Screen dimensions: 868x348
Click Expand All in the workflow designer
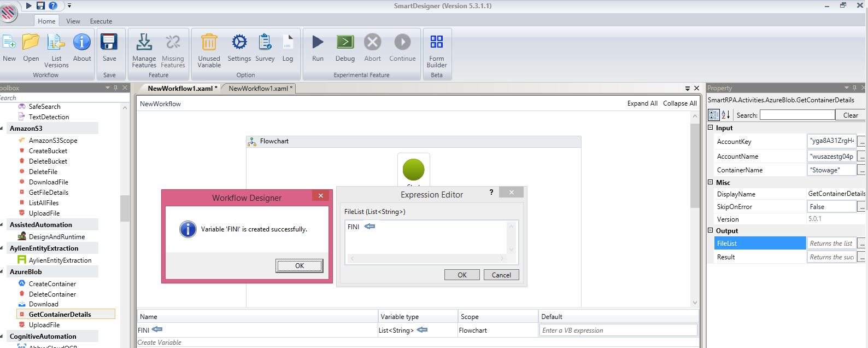(x=642, y=103)
